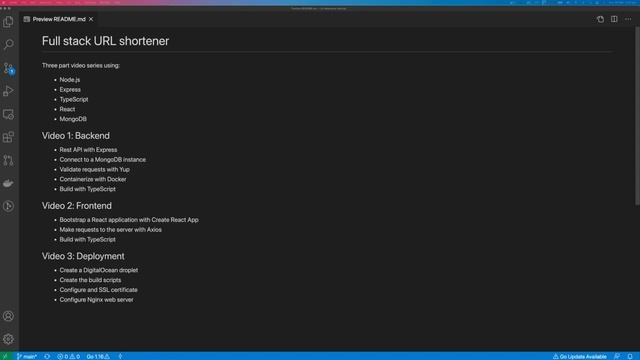Click 'Containerize with Docker' bullet
The width and height of the screenshot is (640, 360).
(93, 179)
